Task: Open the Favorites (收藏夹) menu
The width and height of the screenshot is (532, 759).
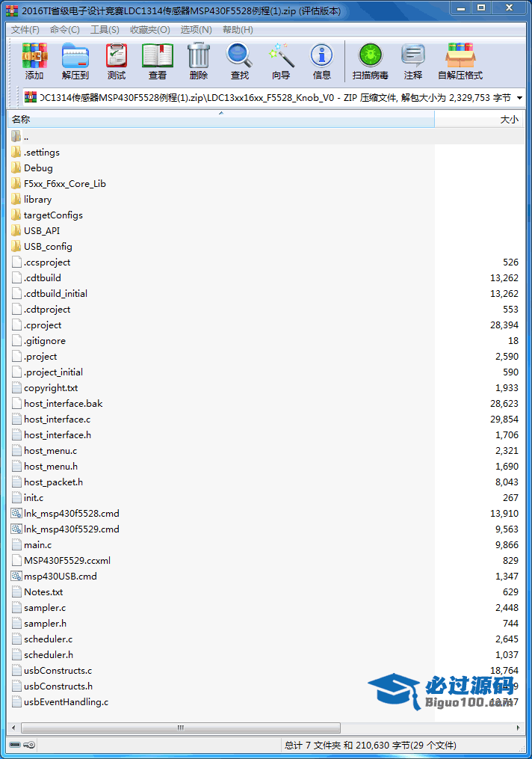Action: [150, 29]
